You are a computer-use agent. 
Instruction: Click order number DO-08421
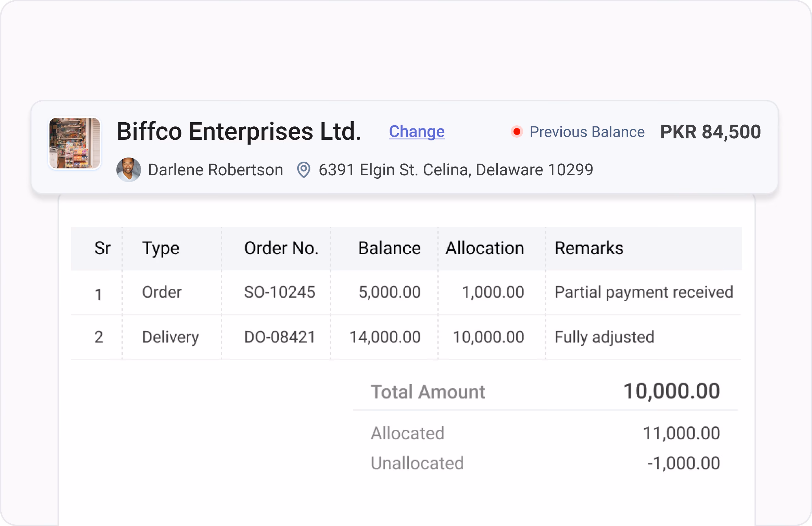click(x=280, y=337)
